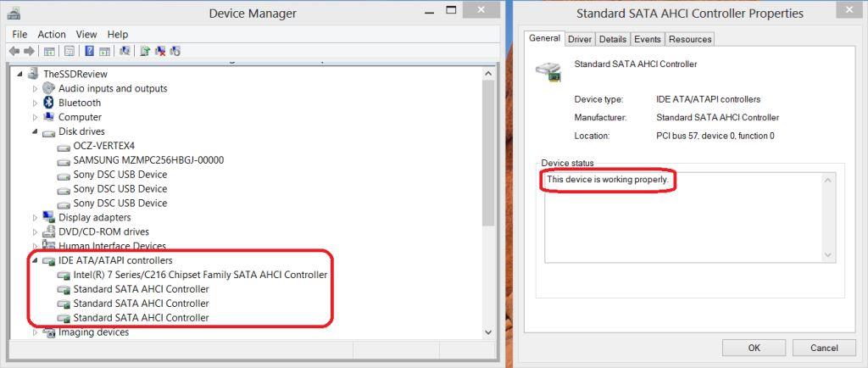Toggle the Show/Hide Console Tree toolbar icon
868x368 pixels.
coord(49,51)
